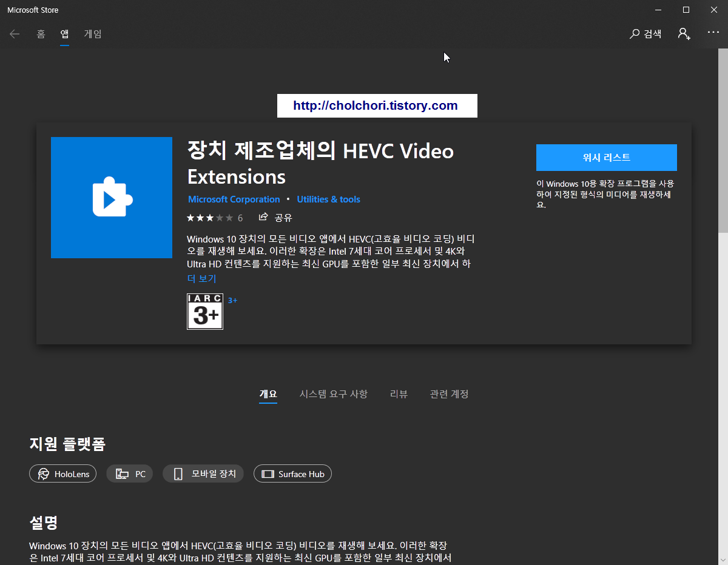Minimize the Microsoft Store window

pyautogui.click(x=658, y=10)
